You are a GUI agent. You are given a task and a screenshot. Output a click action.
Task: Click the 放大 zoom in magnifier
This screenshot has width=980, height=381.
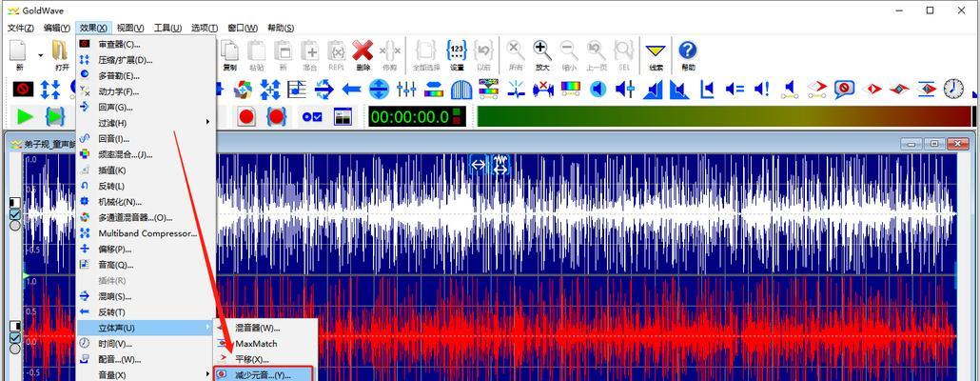click(x=542, y=50)
